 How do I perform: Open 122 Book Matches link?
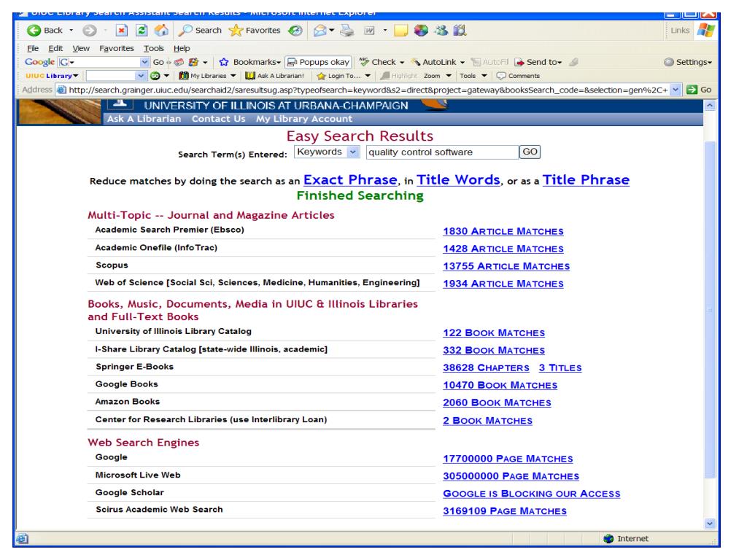click(x=494, y=332)
